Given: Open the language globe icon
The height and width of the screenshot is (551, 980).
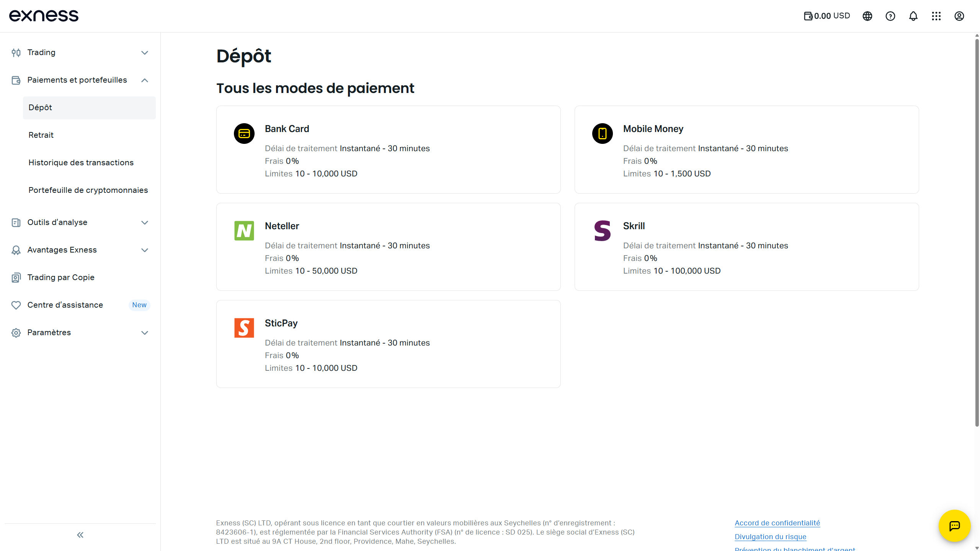Looking at the screenshot, I should (867, 16).
